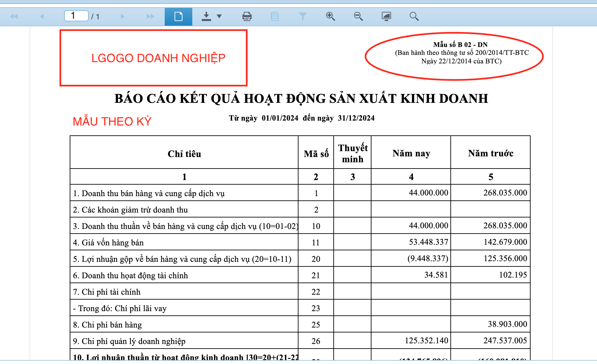The image size is (597, 364).
Task: Click value 34.581 in Năm nay
Action: (436, 275)
